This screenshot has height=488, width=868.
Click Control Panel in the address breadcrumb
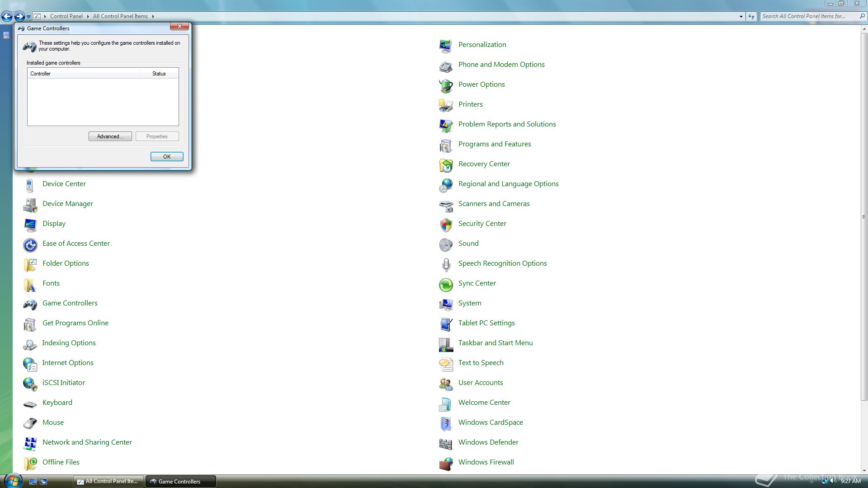pos(66,16)
